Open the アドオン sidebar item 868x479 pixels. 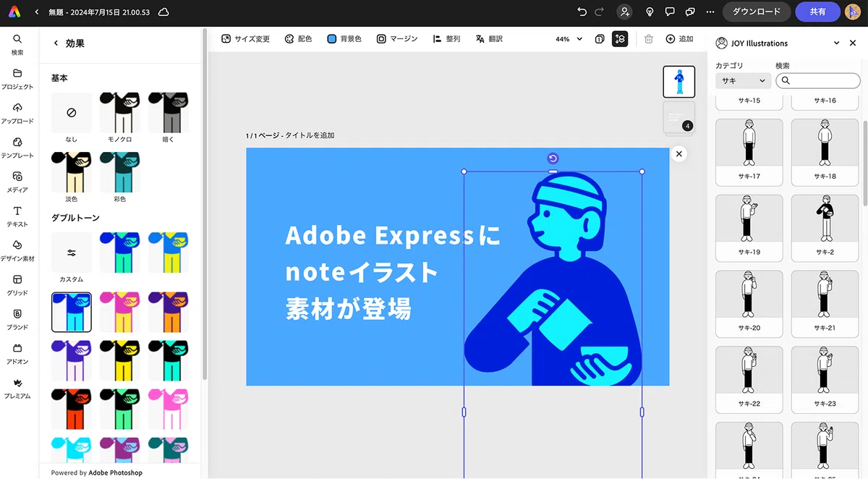(17, 353)
